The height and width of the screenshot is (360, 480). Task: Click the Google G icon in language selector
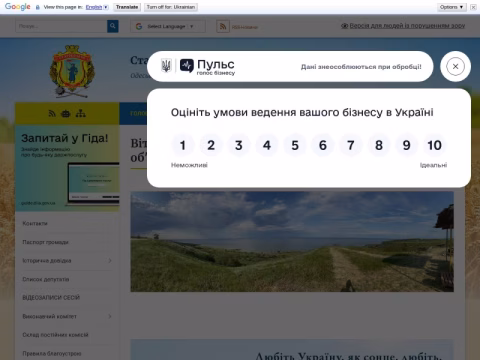139,26
